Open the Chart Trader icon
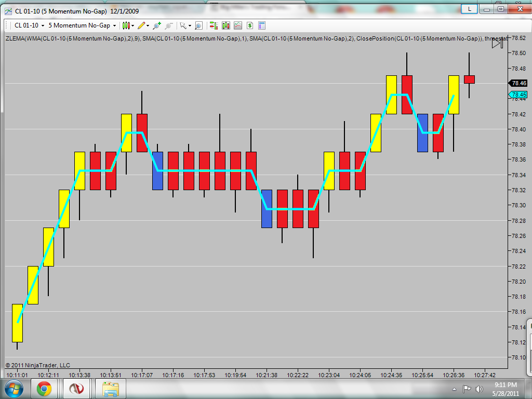Image resolution: width=532 pixels, height=399 pixels. pyautogui.click(x=214, y=25)
